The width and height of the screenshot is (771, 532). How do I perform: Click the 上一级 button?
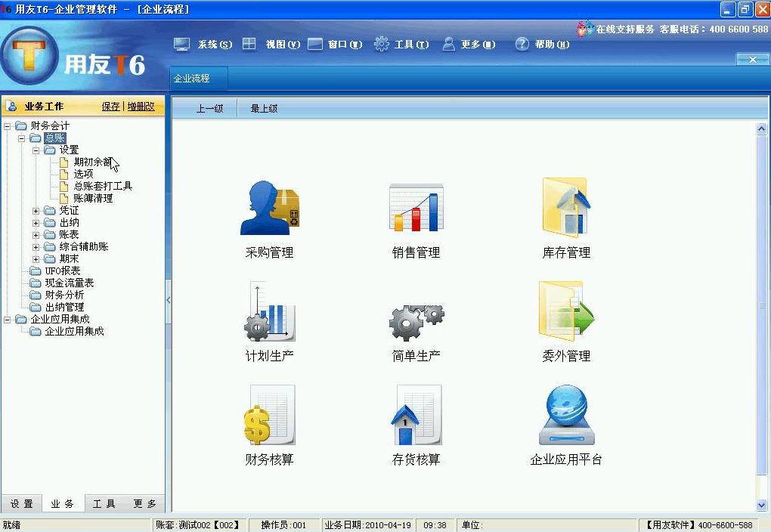[209, 108]
